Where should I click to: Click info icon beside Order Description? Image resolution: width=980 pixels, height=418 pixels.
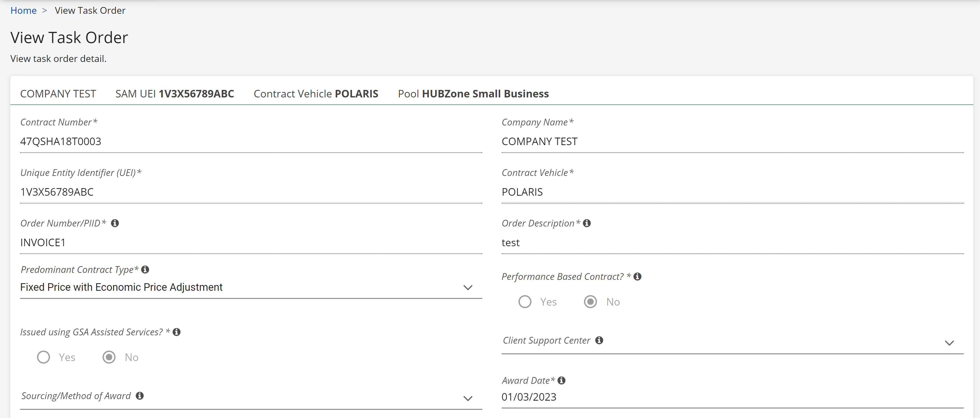[x=587, y=223]
